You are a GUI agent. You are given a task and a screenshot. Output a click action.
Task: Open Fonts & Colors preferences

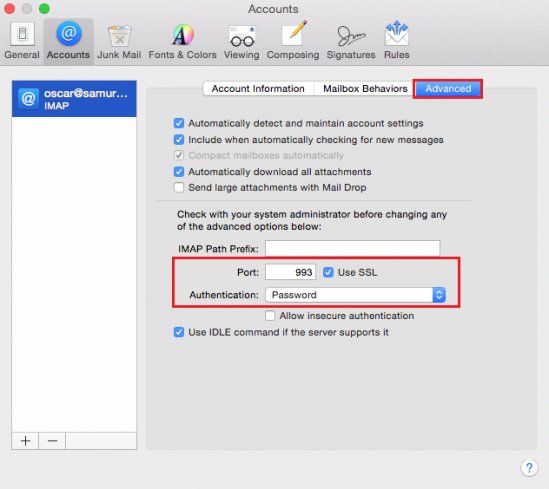point(182,41)
